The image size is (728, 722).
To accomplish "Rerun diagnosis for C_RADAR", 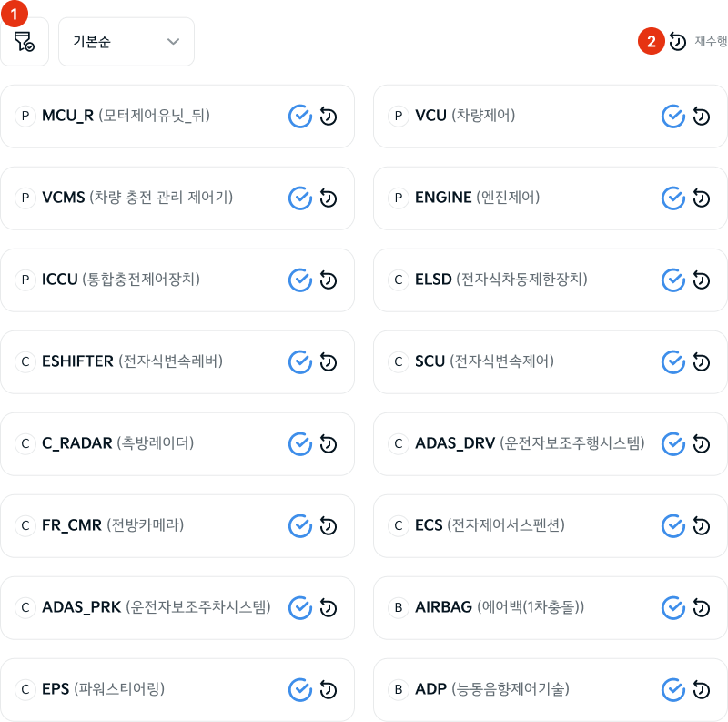I will point(329,444).
